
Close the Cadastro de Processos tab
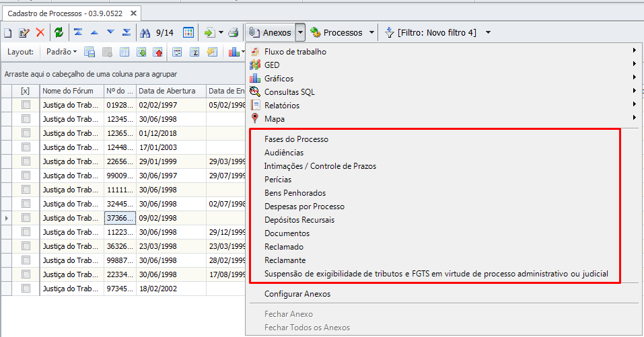pyautogui.click(x=133, y=13)
